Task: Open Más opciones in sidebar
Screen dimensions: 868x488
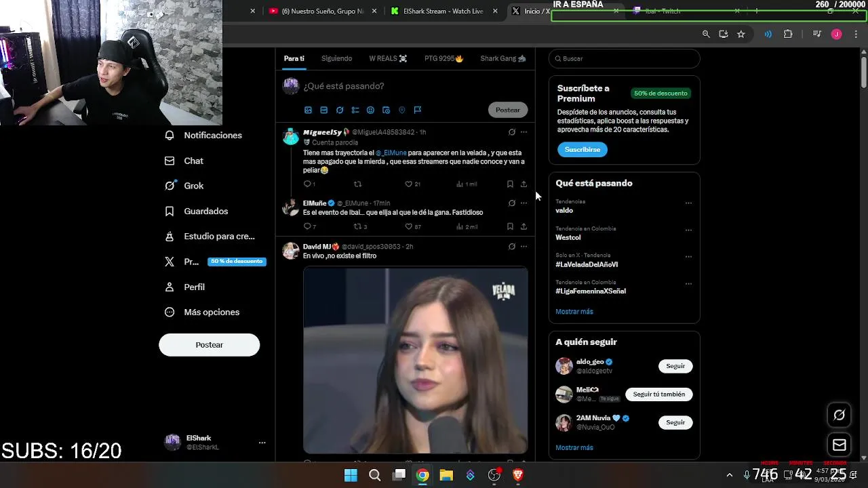Action: pyautogui.click(x=202, y=312)
